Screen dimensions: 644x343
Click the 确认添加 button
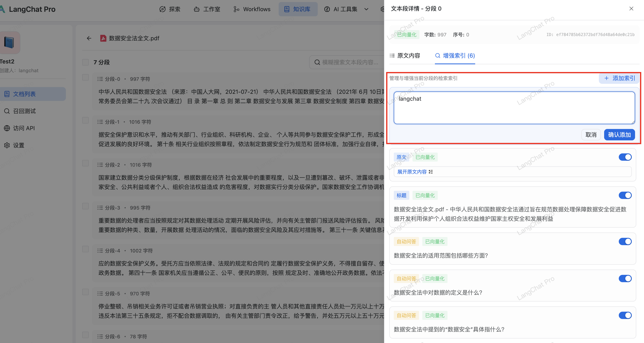point(619,135)
